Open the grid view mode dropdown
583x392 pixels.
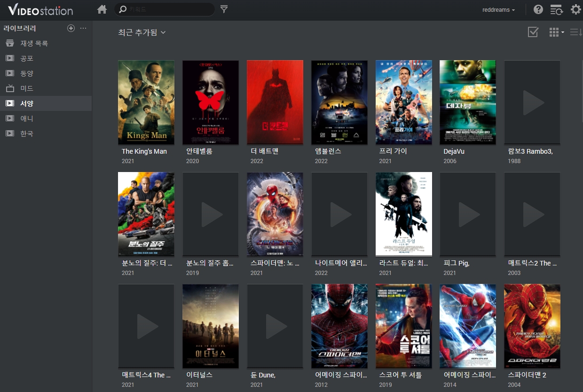(x=557, y=32)
